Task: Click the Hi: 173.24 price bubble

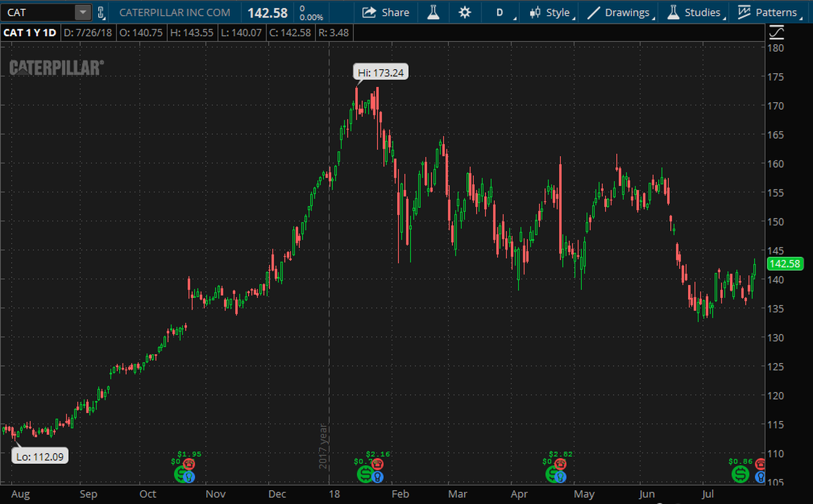Action: pyautogui.click(x=381, y=73)
